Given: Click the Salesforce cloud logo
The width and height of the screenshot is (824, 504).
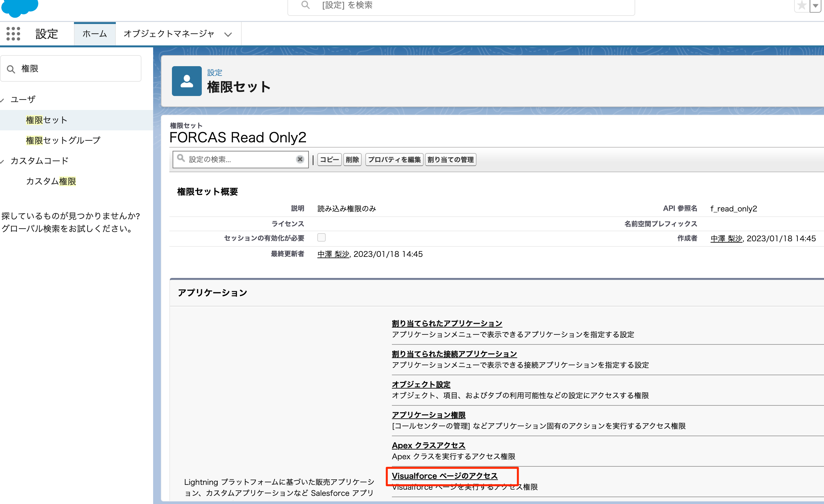Looking at the screenshot, I should (x=19, y=7).
